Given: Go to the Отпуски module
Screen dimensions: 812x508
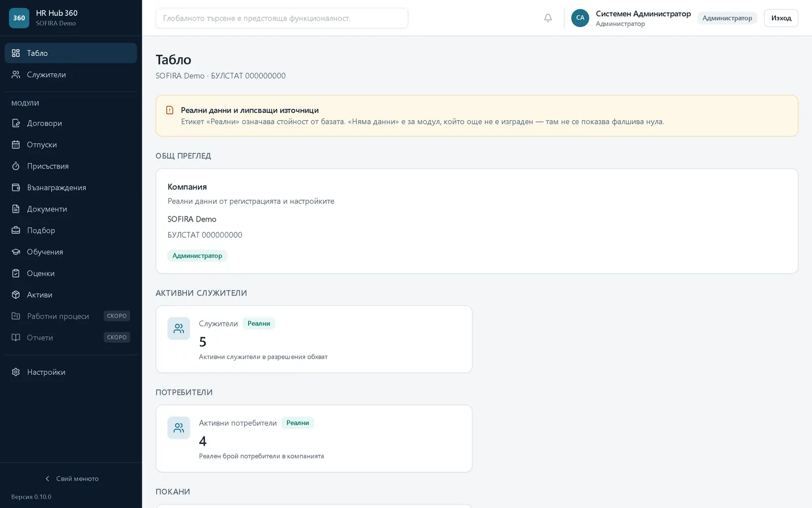Looking at the screenshot, I should (x=71, y=145).
